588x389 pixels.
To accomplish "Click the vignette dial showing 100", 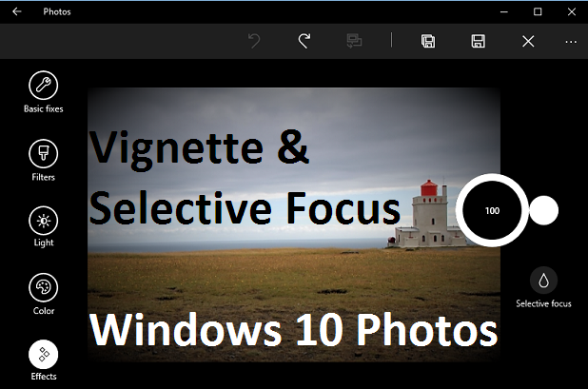I will [492, 210].
